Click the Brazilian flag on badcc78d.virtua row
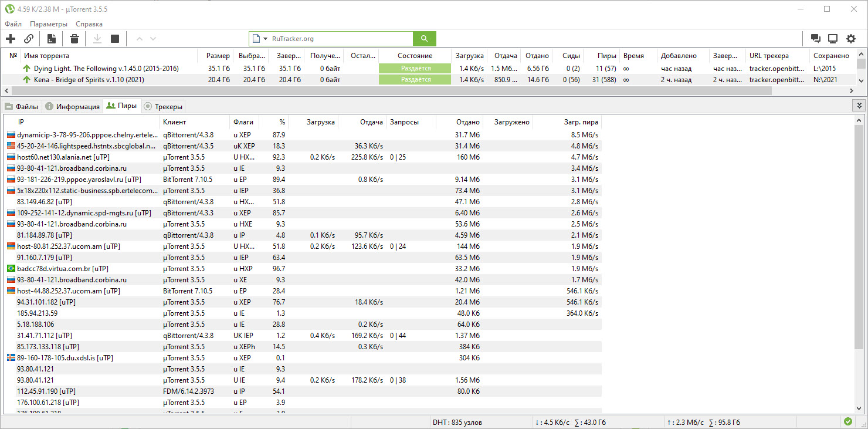The image size is (868, 429). [11, 269]
